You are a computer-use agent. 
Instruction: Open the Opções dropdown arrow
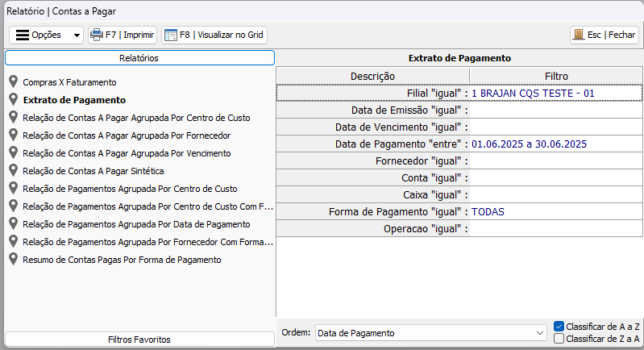[x=77, y=35]
